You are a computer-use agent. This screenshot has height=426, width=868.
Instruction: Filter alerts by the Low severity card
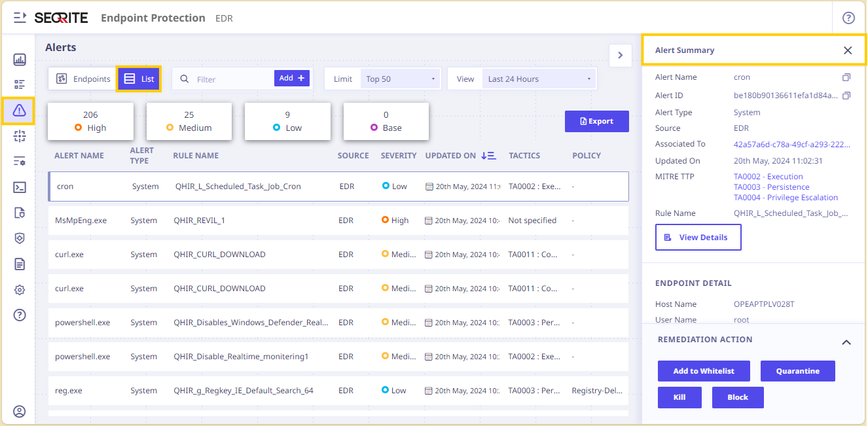[x=287, y=121]
